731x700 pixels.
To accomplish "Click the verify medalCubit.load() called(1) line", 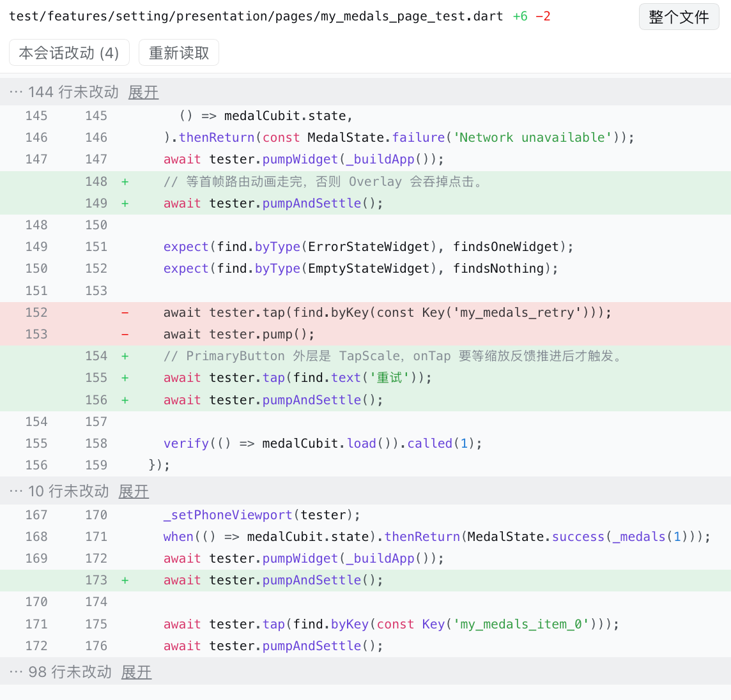I will (x=365, y=443).
